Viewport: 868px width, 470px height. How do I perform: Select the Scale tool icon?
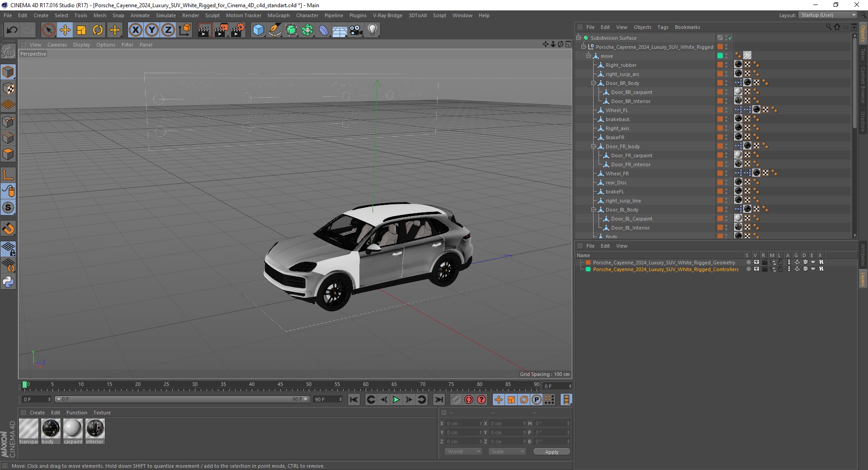81,30
